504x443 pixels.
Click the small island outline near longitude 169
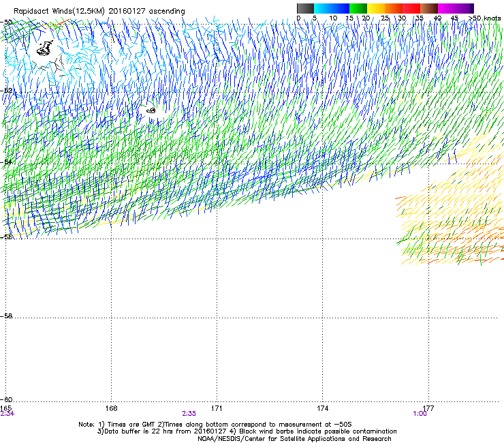click(151, 110)
